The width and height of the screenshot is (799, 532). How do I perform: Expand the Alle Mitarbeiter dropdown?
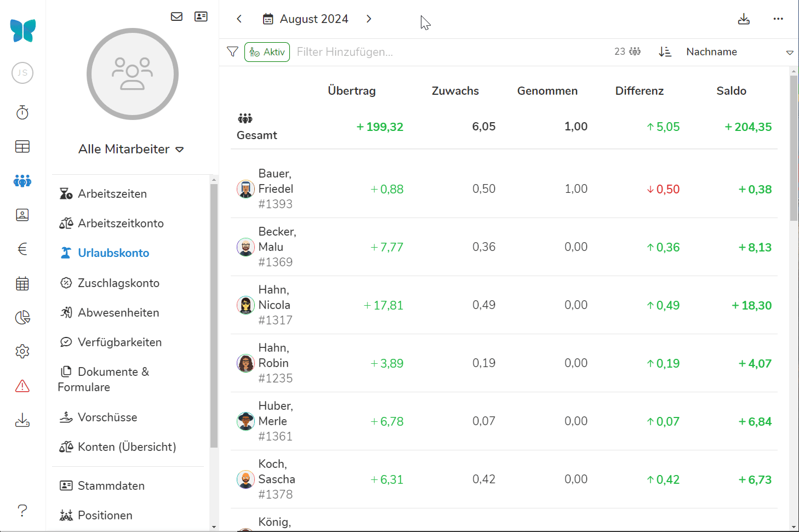131,149
